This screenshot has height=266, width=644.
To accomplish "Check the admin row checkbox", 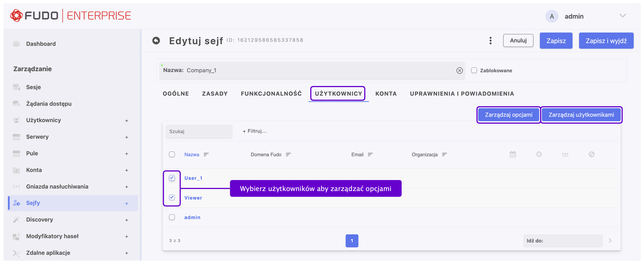I will [172, 217].
